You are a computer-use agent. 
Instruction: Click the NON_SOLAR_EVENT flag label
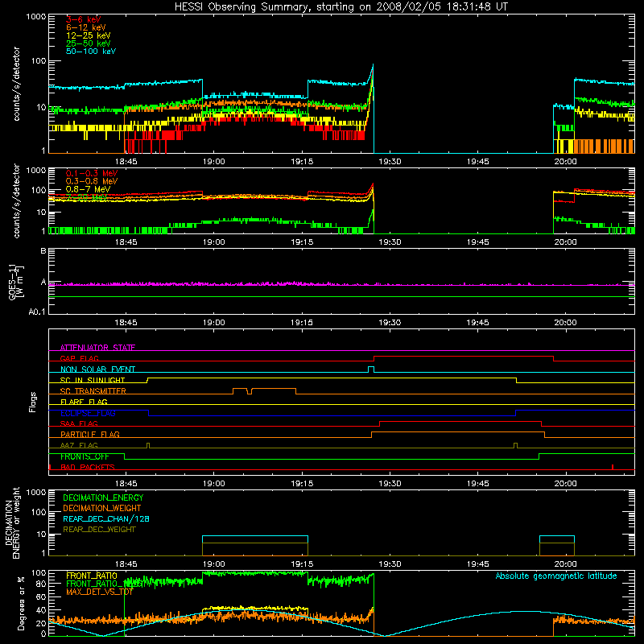coord(97,369)
